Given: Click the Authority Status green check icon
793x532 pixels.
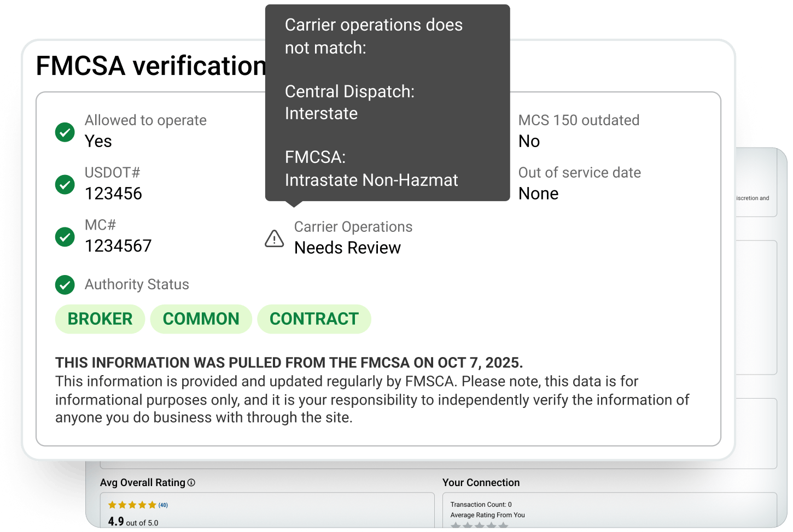Looking at the screenshot, I should click(65, 284).
